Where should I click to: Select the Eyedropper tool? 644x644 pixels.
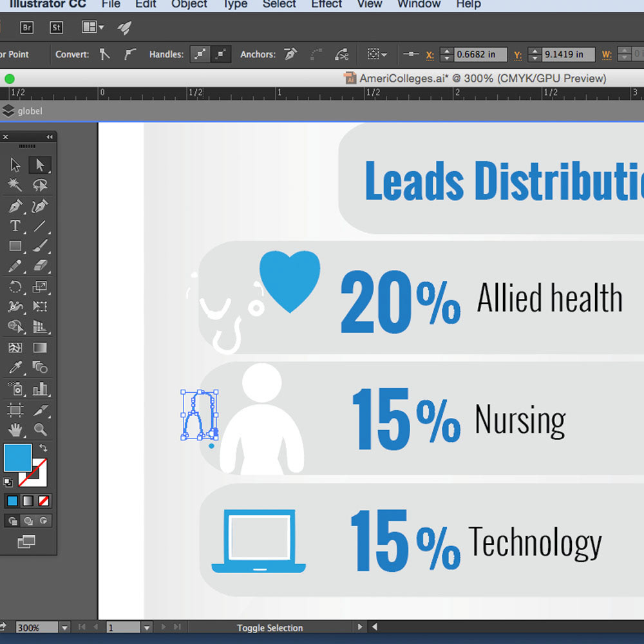[15, 368]
